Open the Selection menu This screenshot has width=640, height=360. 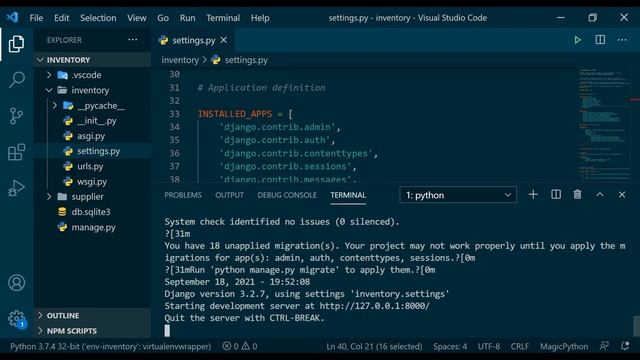point(98,18)
